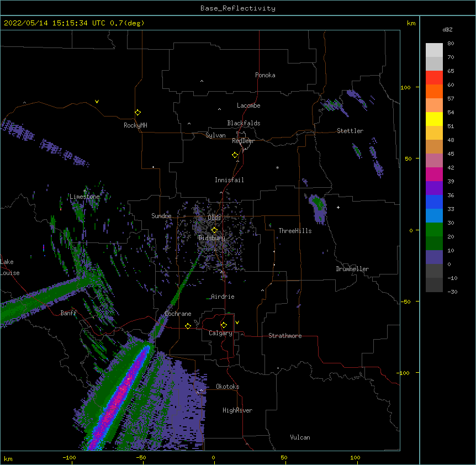Select the Olds city label
Viewport: 476px width, 465px height.
pos(214,218)
